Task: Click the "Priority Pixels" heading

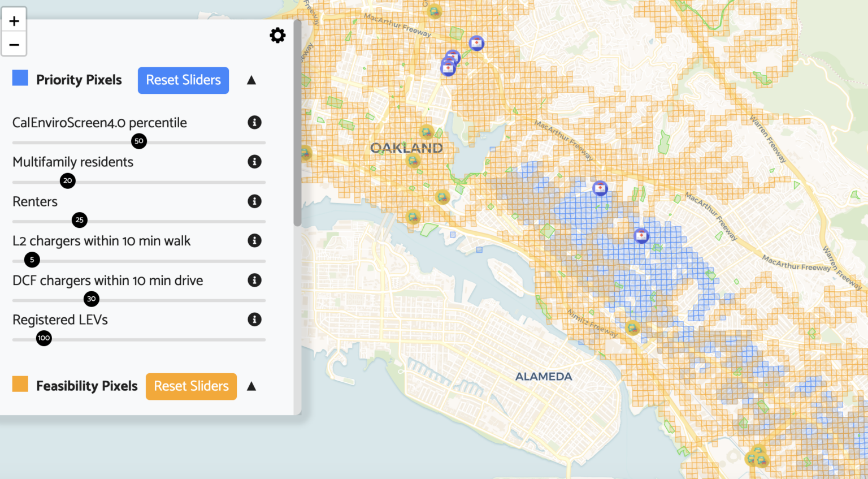Action: pyautogui.click(x=79, y=80)
